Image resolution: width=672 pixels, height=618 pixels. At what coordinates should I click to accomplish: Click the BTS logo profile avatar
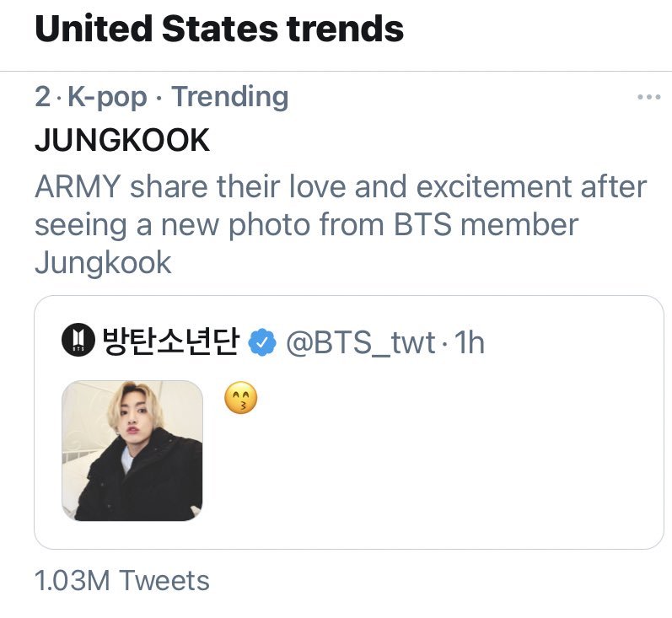coord(78,341)
